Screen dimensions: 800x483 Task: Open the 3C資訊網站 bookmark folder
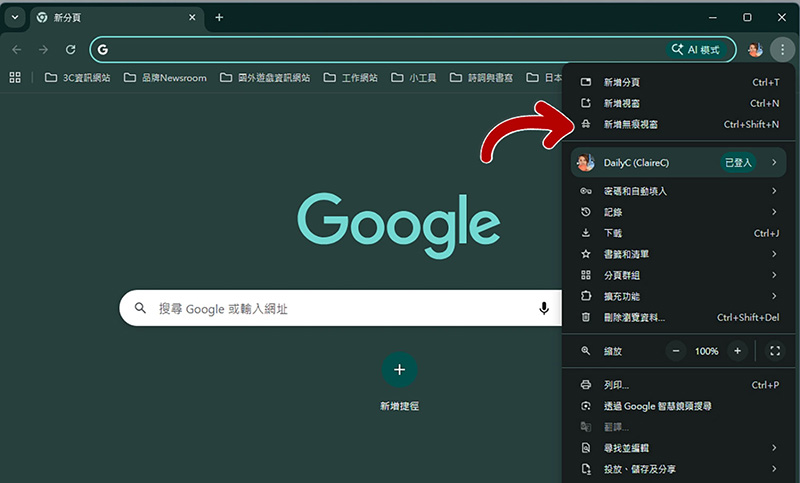[78, 78]
